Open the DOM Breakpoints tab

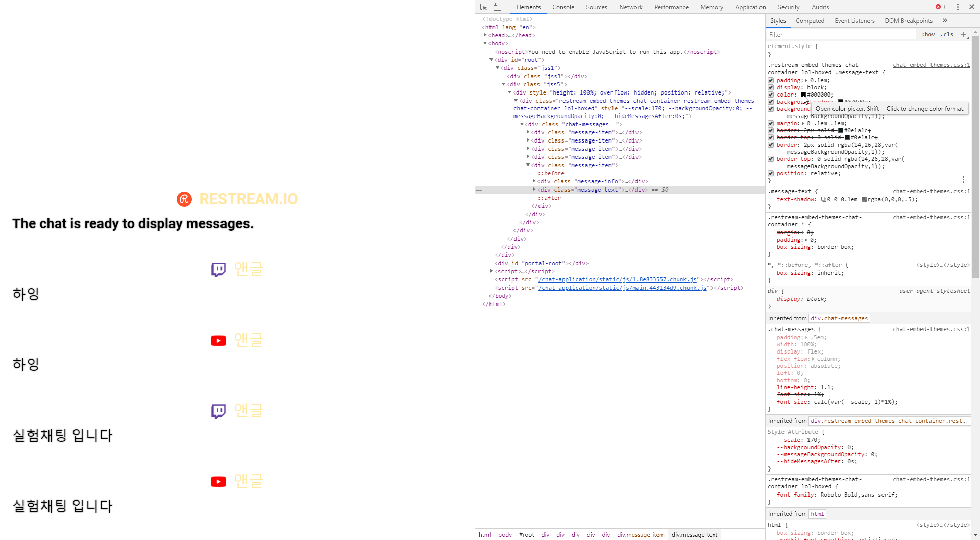coord(909,20)
